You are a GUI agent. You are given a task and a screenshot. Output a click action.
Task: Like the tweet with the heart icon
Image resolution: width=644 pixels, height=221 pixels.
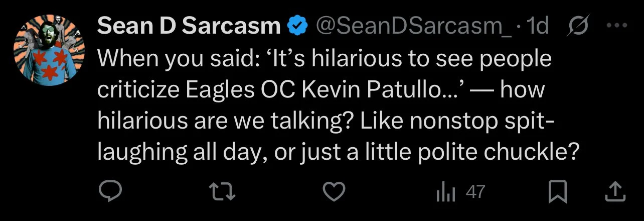334,192
